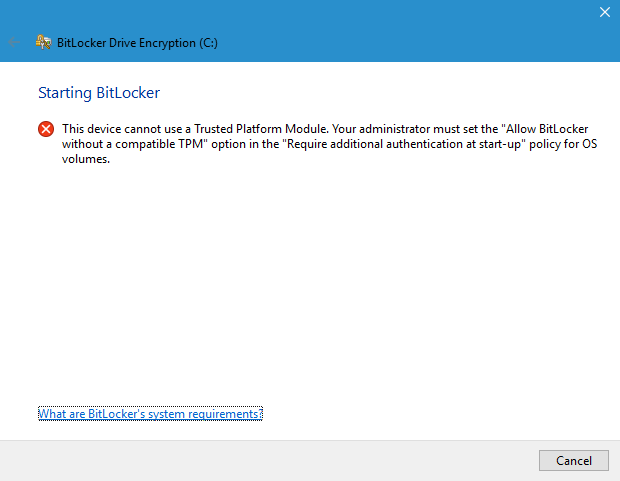Click the "(C:)" drive label in title
This screenshot has height=481, width=620.
click(208, 43)
